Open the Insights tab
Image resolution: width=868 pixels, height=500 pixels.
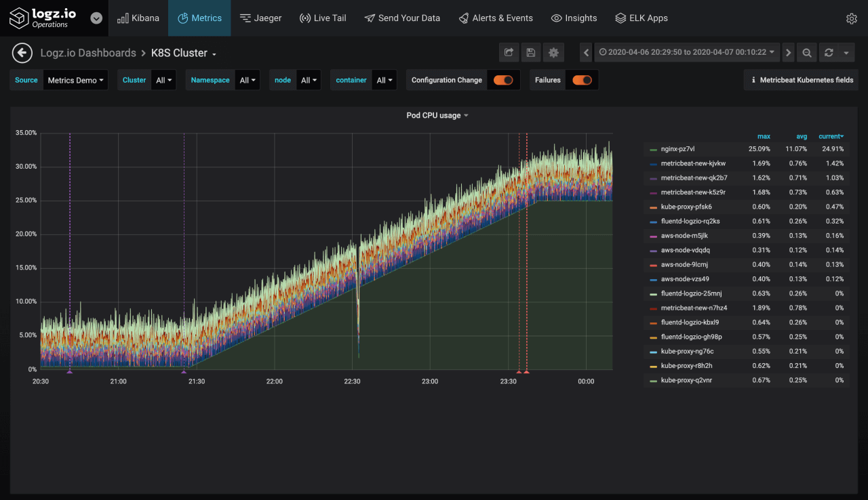click(x=574, y=18)
